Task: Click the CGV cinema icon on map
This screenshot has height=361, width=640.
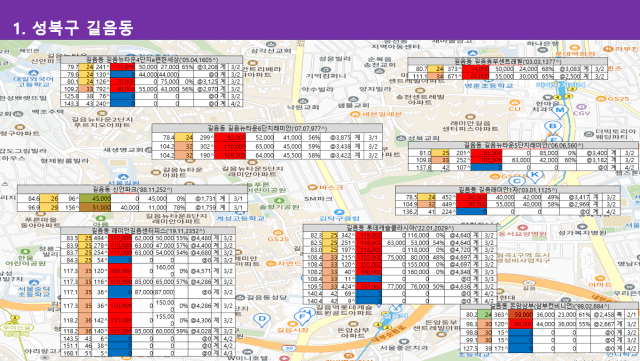Action: tap(581, 107)
